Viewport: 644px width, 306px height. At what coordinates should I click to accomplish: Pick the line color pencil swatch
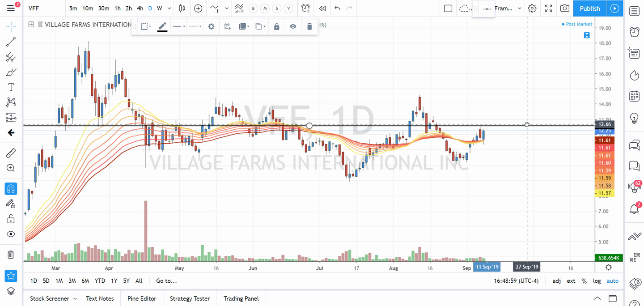click(162, 27)
